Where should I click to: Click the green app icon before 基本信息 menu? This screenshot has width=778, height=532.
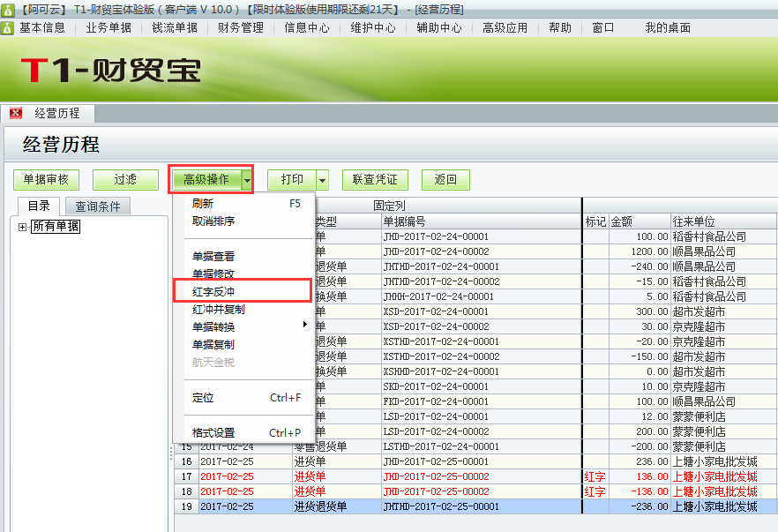click(x=9, y=26)
